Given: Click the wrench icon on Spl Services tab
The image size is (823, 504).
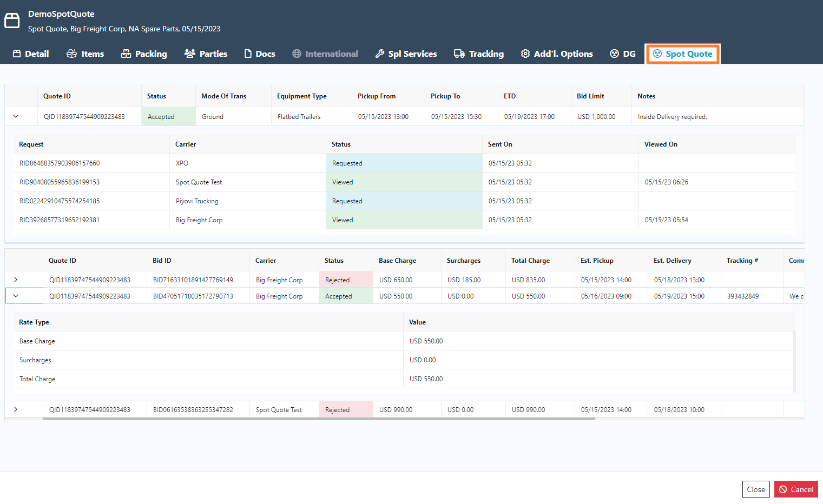Looking at the screenshot, I should pyautogui.click(x=380, y=54).
